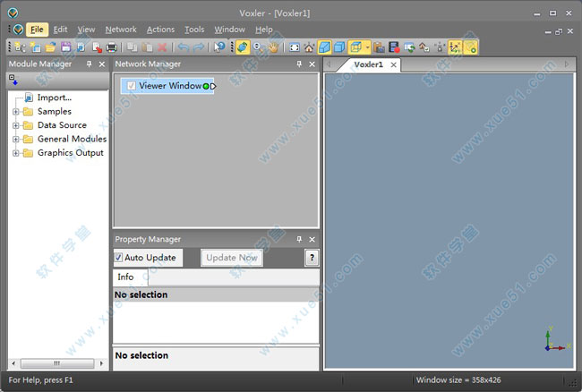This screenshot has width=582, height=392.
Task: Expand the Samples folder node
Action: [x=15, y=112]
